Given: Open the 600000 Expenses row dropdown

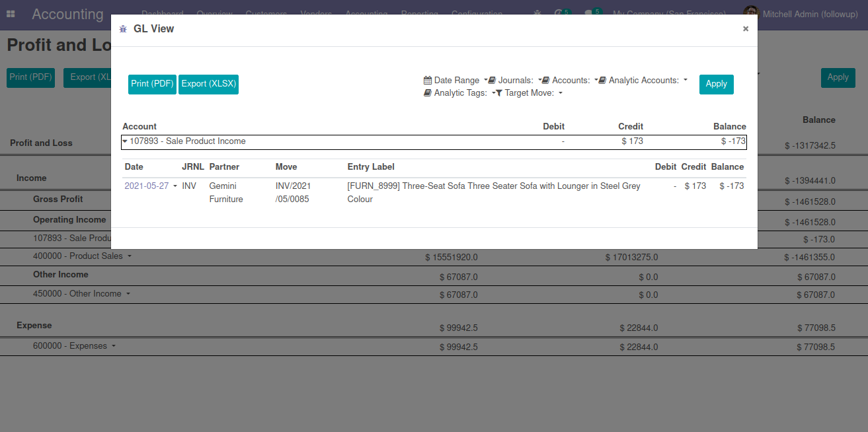Looking at the screenshot, I should tap(114, 345).
